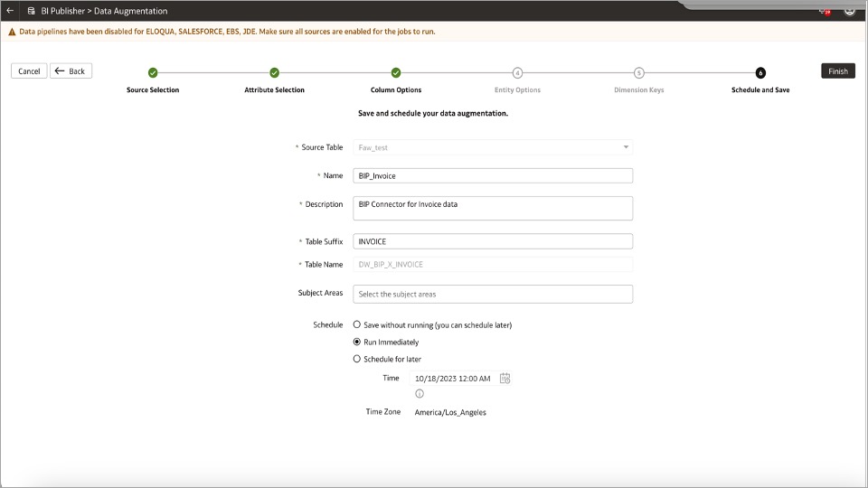Go to Dimension Keys step label
This screenshot has height=488, width=868.
639,89
